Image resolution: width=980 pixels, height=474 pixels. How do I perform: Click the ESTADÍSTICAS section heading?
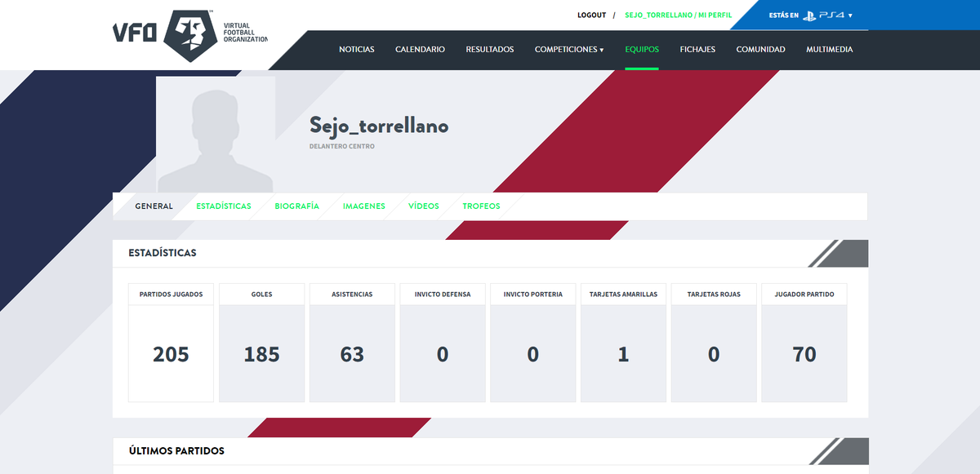[163, 253]
